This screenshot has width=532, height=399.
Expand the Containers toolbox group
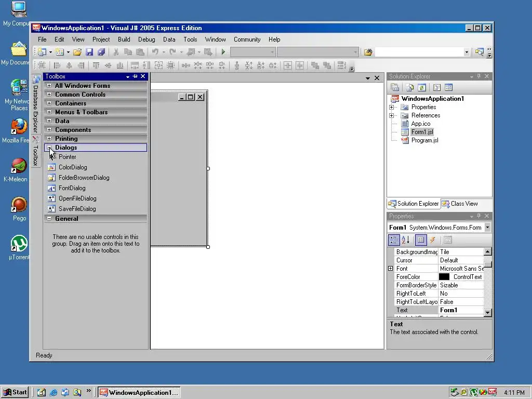click(x=49, y=103)
